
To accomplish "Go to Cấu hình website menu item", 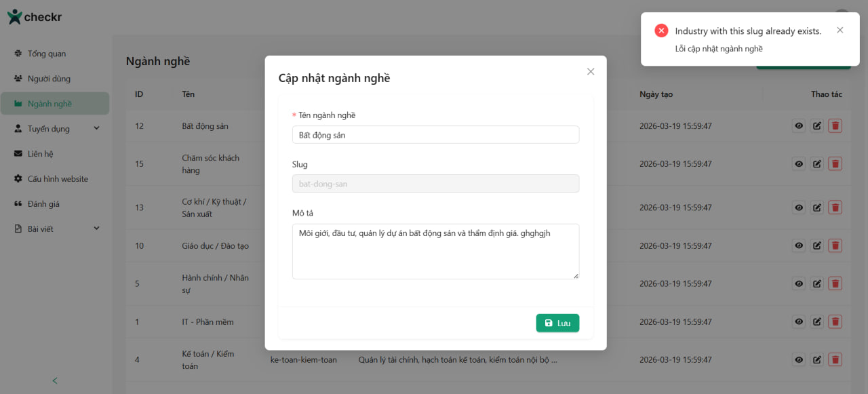I will tap(58, 179).
